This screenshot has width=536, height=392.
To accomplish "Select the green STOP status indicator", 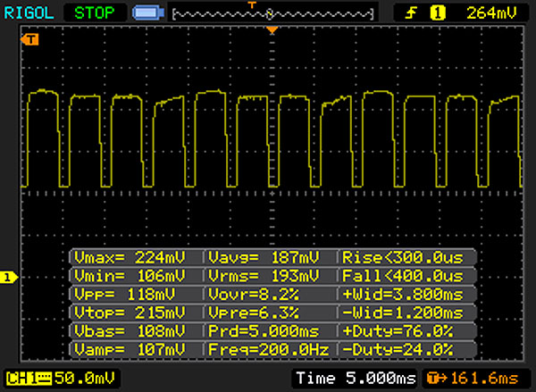I will pos(95,13).
